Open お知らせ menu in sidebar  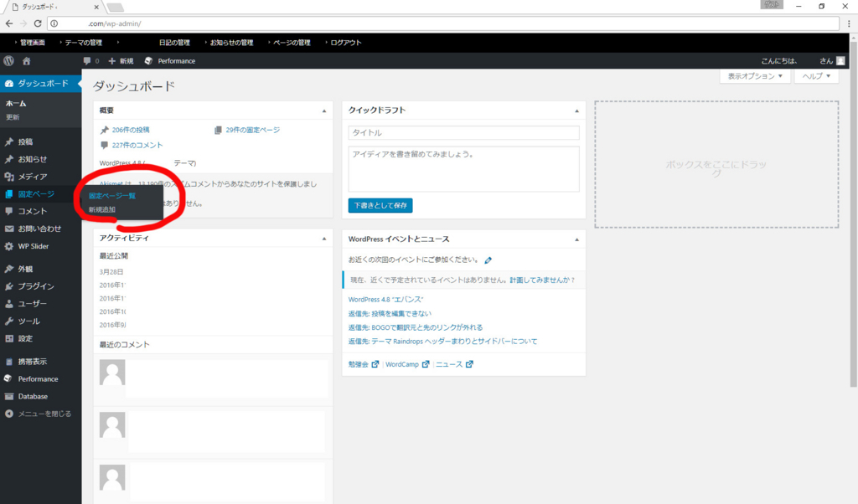[40, 159]
